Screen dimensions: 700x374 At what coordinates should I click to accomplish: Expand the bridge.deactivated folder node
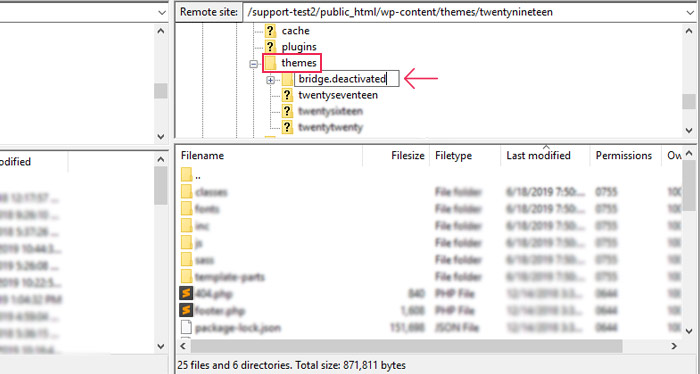click(271, 80)
